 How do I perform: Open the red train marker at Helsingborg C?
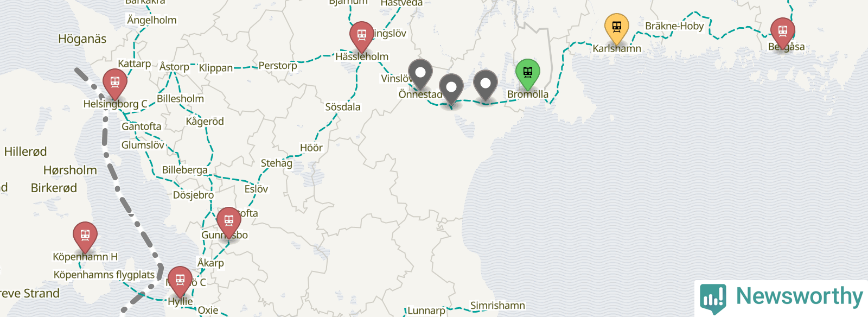coord(115,84)
